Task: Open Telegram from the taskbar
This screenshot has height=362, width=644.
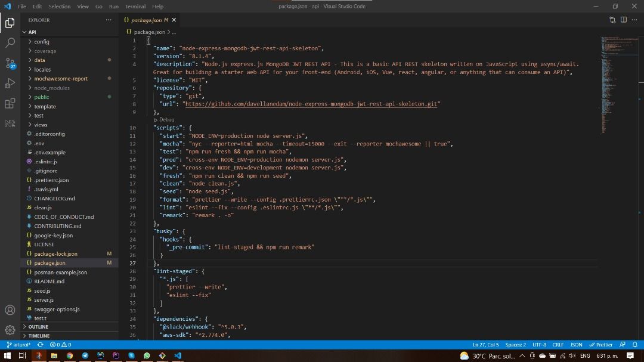Action: tap(85, 356)
